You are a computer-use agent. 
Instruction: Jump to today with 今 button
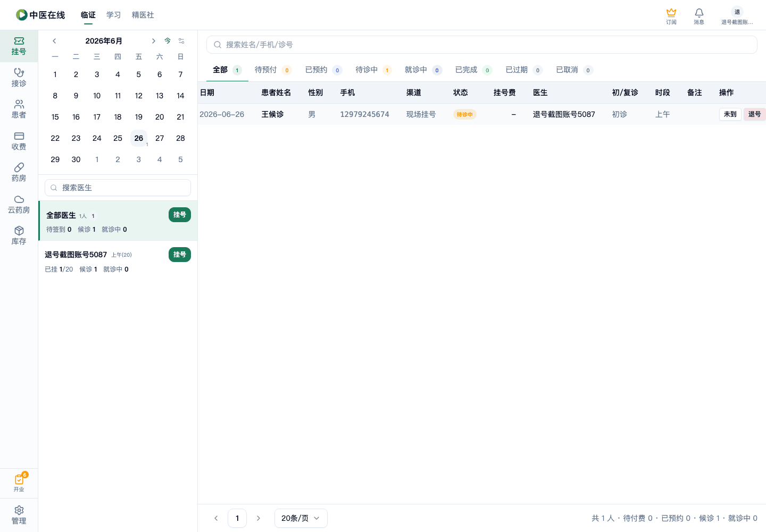(168, 41)
